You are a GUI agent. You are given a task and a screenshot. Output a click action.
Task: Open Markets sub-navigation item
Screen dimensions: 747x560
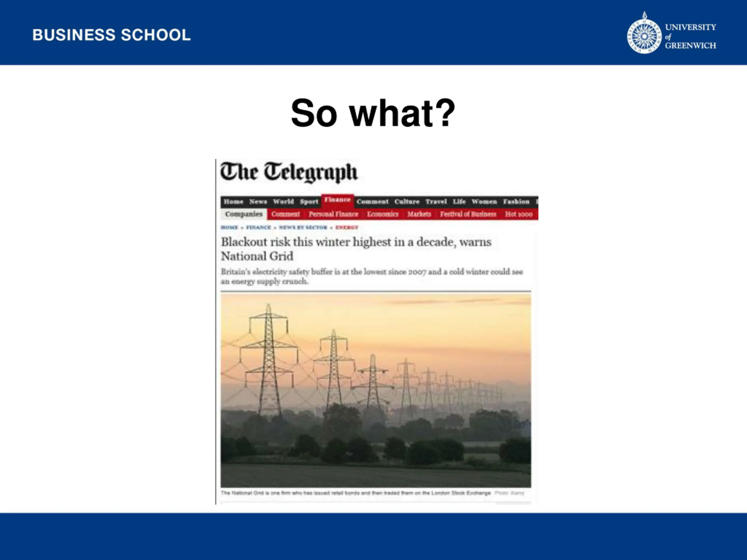419,214
